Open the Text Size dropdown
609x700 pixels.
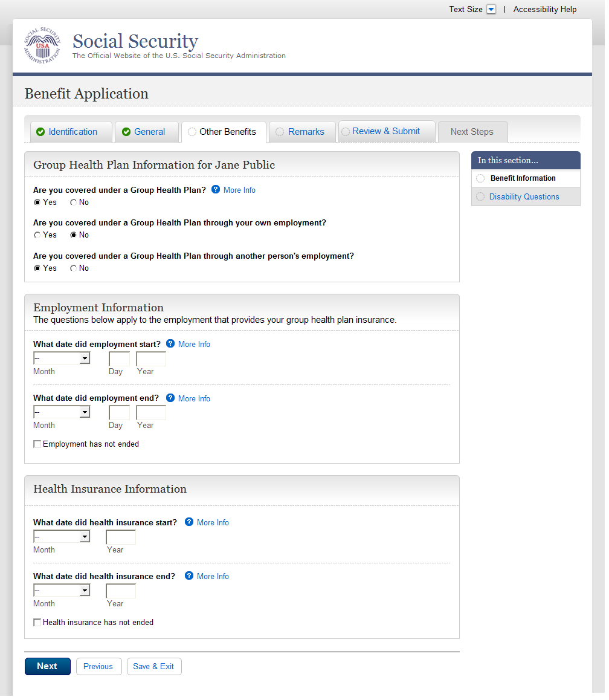[x=491, y=10]
